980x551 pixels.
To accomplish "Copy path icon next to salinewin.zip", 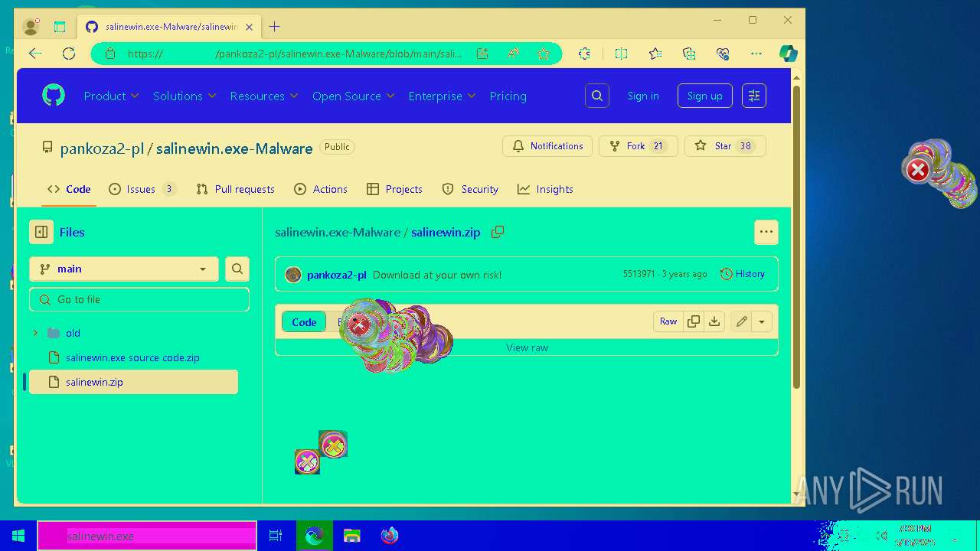I will point(498,232).
